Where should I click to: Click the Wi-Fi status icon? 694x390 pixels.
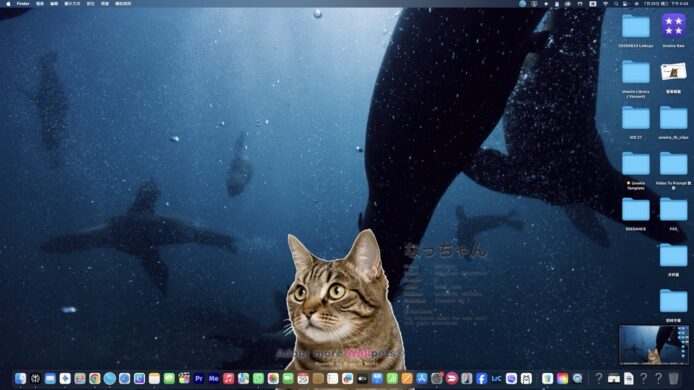click(x=605, y=4)
